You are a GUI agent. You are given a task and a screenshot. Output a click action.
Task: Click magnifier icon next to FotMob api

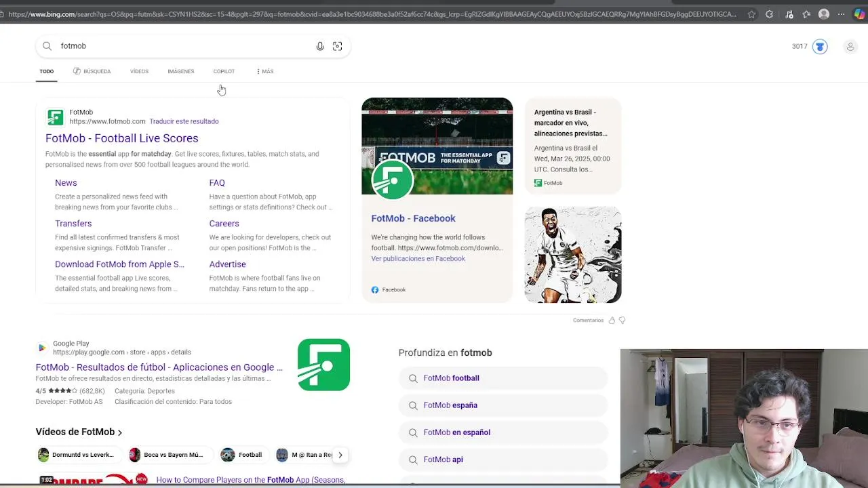click(412, 460)
